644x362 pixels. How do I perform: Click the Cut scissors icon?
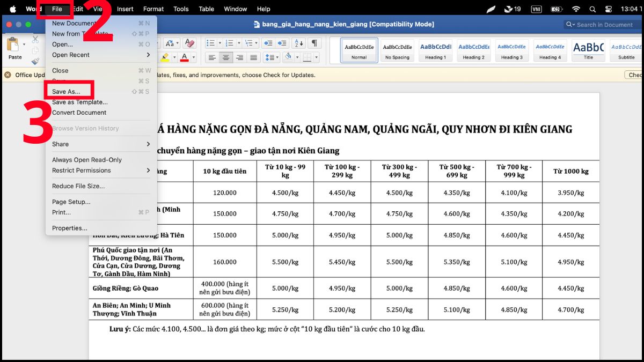coord(35,39)
